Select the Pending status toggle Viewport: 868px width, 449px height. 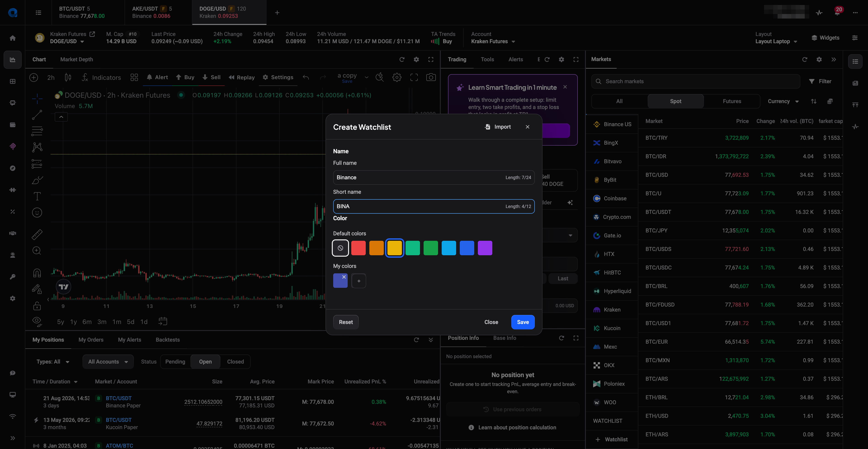point(175,362)
